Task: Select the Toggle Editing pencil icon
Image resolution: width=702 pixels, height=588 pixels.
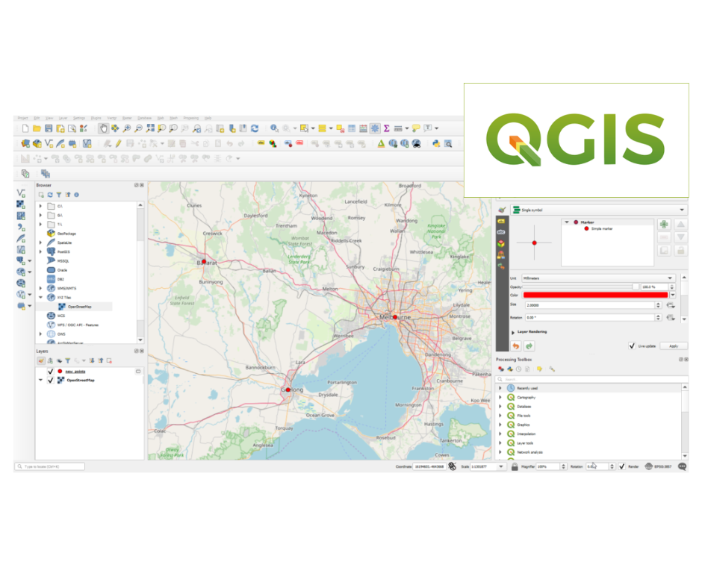Action: pos(118,142)
